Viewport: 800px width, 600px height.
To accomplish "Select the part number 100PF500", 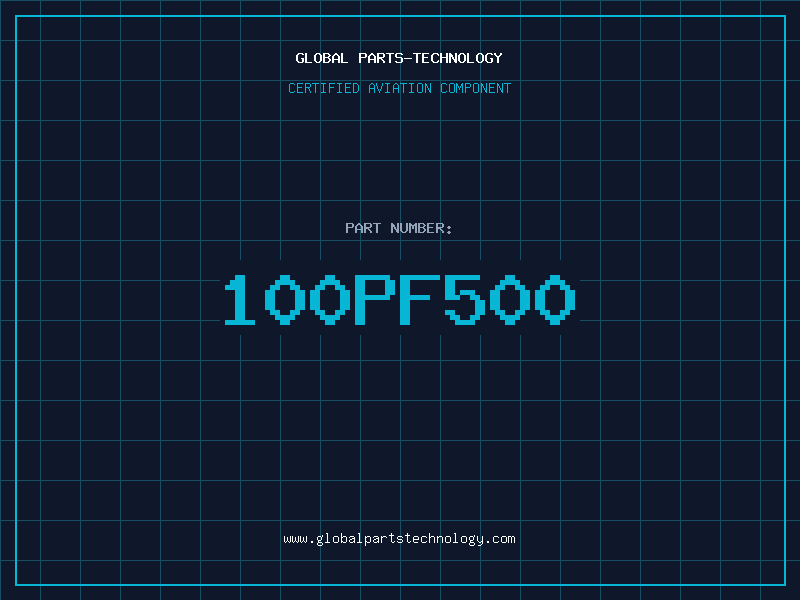I will pyautogui.click(x=400, y=299).
